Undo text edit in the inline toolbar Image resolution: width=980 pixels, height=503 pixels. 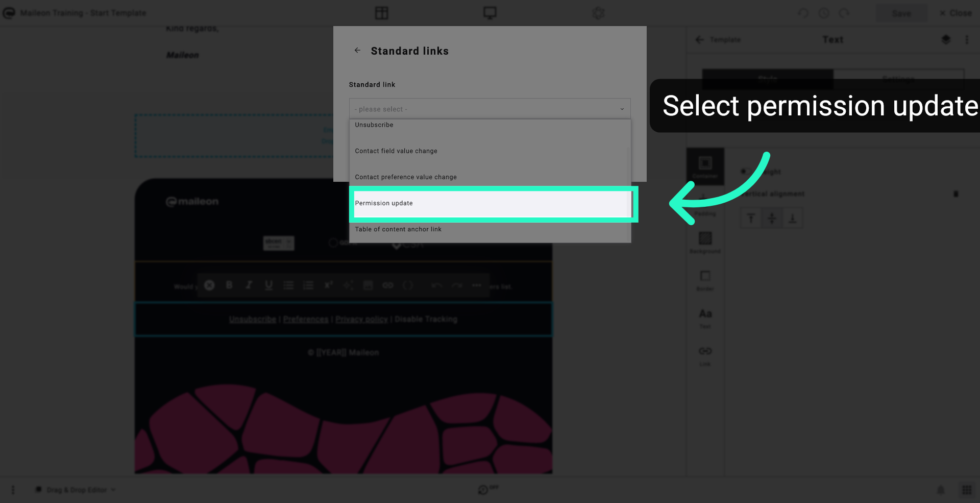(436, 285)
